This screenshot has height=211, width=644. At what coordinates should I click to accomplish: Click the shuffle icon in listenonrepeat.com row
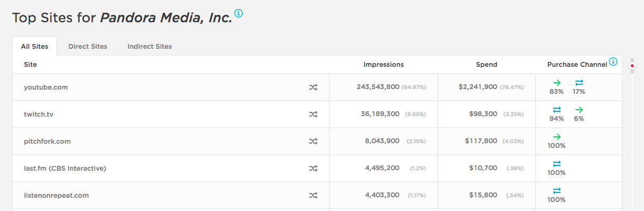point(313,196)
